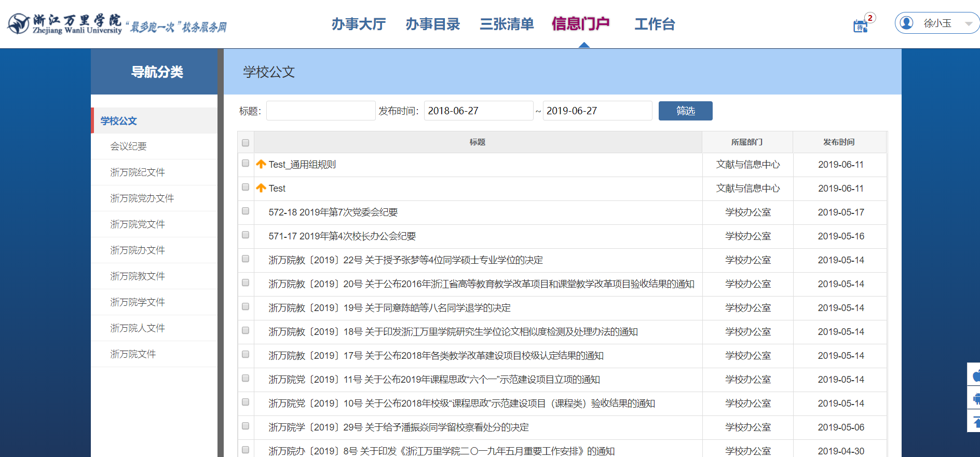Viewport: 980px width, 457px height.
Task: Check the box for Test_通用组规则 row
Action: 246,164
